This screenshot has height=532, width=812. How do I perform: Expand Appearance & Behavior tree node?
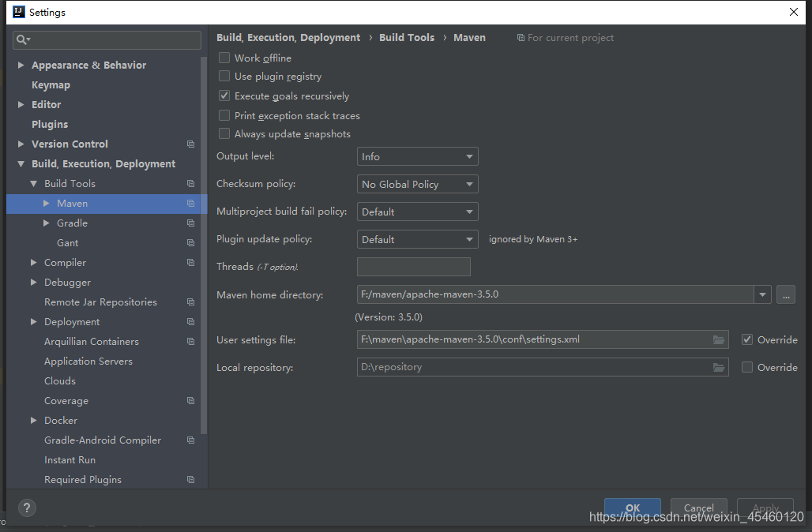coord(21,66)
